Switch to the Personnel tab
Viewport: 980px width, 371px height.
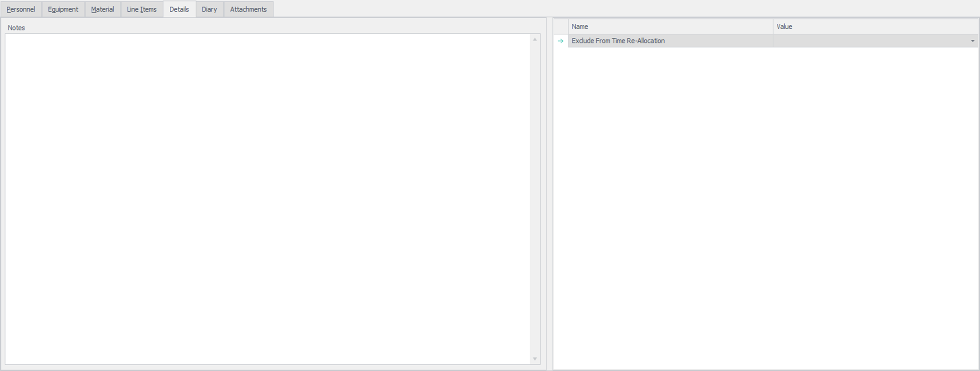tap(21, 9)
